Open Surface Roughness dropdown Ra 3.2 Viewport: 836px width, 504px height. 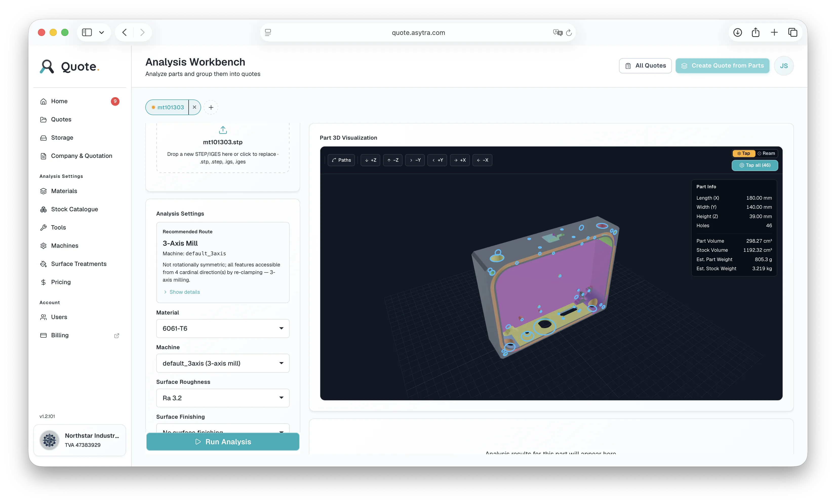tap(223, 398)
